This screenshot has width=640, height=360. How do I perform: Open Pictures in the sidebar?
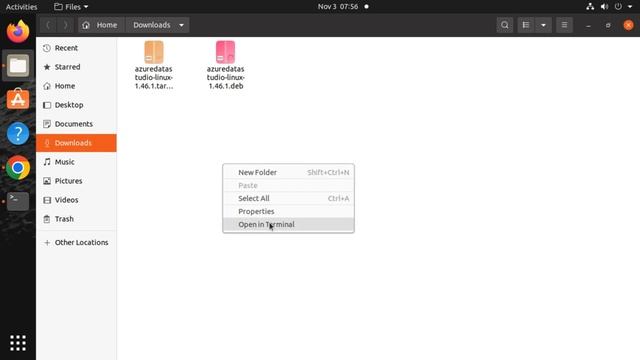pyautogui.click(x=76, y=181)
